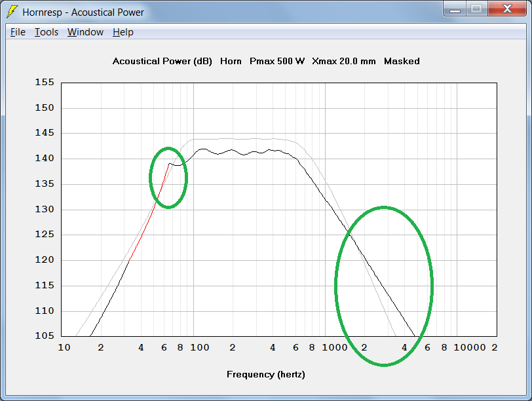This screenshot has height=401, width=532.
Task: Click the 155 dB y-axis value
Action: pyautogui.click(x=45, y=83)
